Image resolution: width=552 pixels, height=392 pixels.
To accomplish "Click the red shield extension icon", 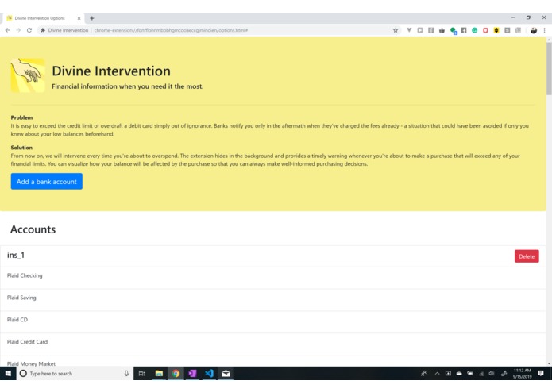I will 485,30.
